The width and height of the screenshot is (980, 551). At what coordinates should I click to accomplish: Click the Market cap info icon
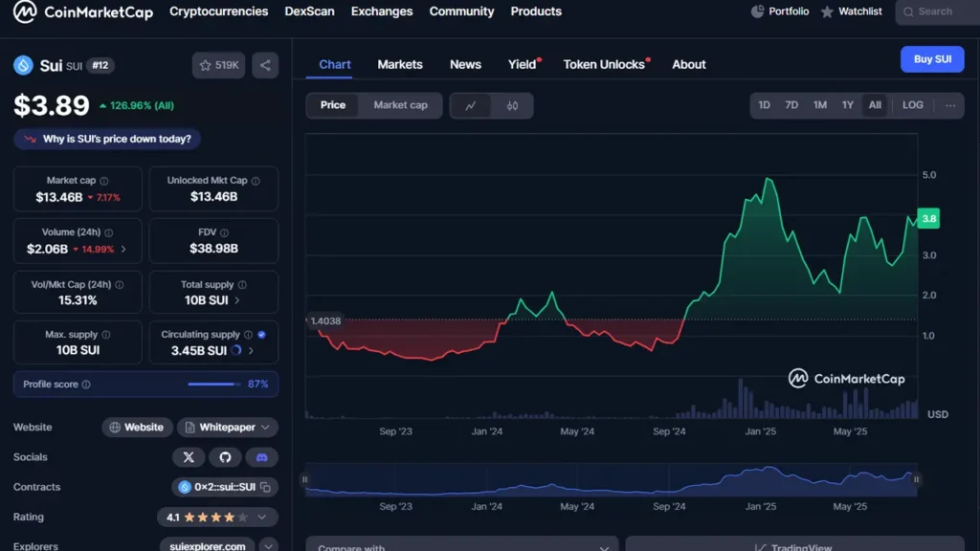104,181
